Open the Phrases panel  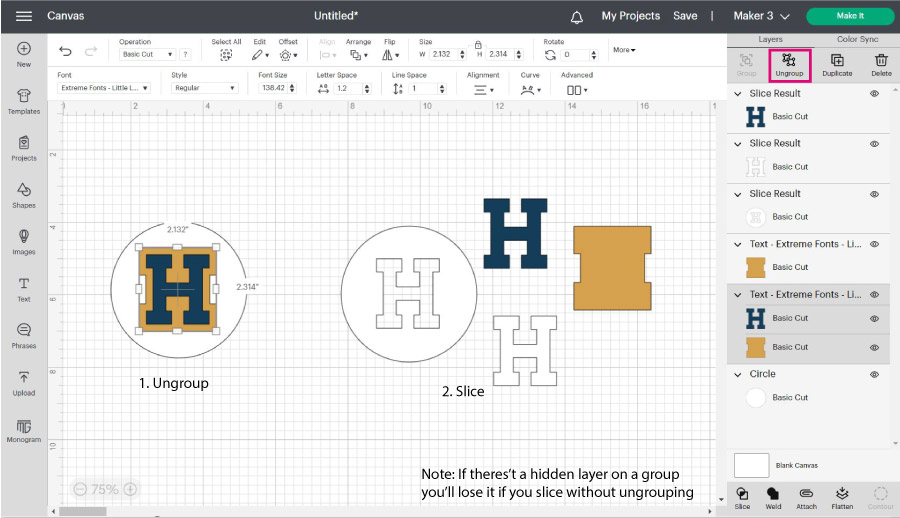click(x=24, y=337)
